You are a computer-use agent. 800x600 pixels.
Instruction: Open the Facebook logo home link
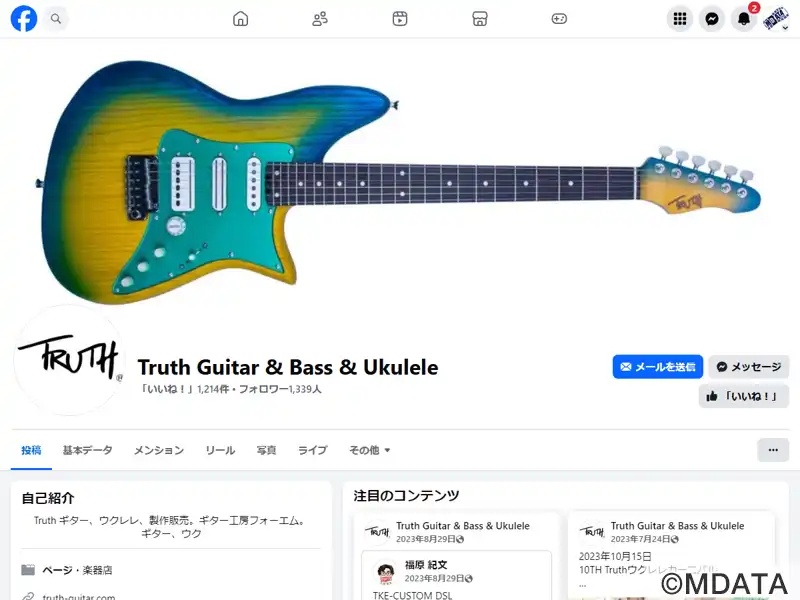click(24, 19)
